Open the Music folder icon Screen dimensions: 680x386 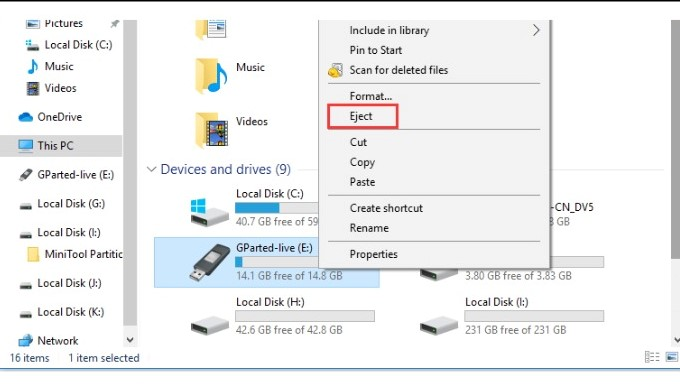(x=211, y=75)
